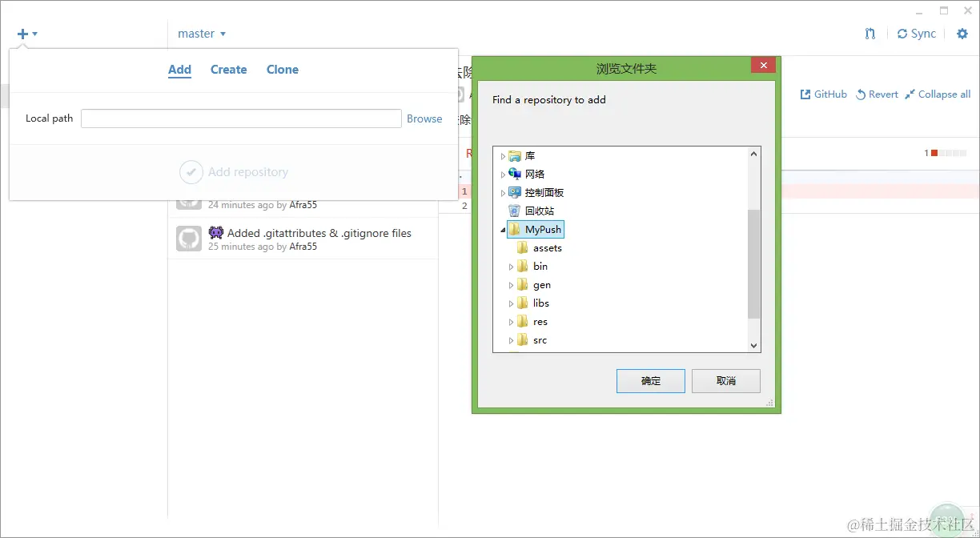
Task: Click the 回收站 recycle bin icon
Action: coord(515,211)
